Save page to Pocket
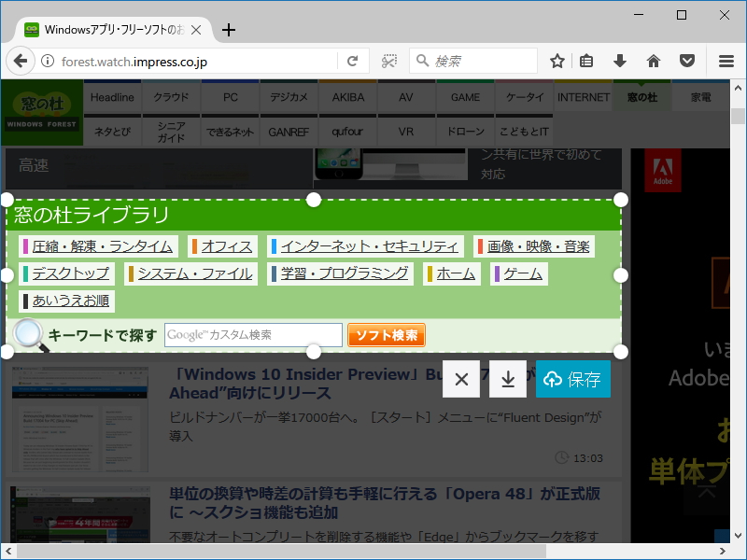747x560 pixels. tap(686, 60)
